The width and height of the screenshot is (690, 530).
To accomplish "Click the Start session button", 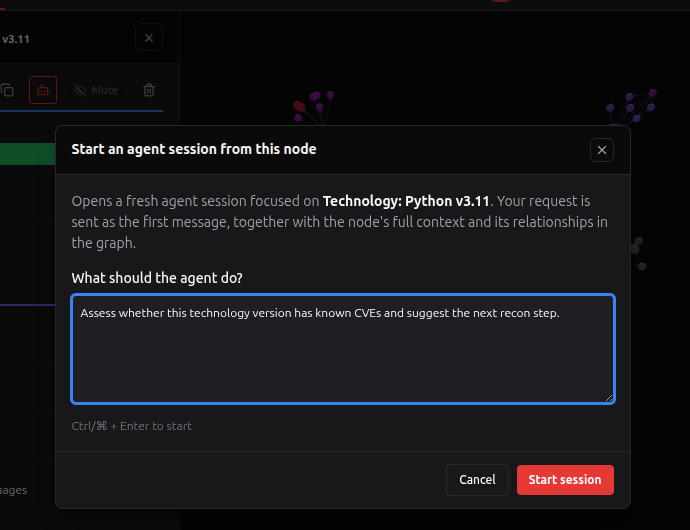I will (x=565, y=479).
